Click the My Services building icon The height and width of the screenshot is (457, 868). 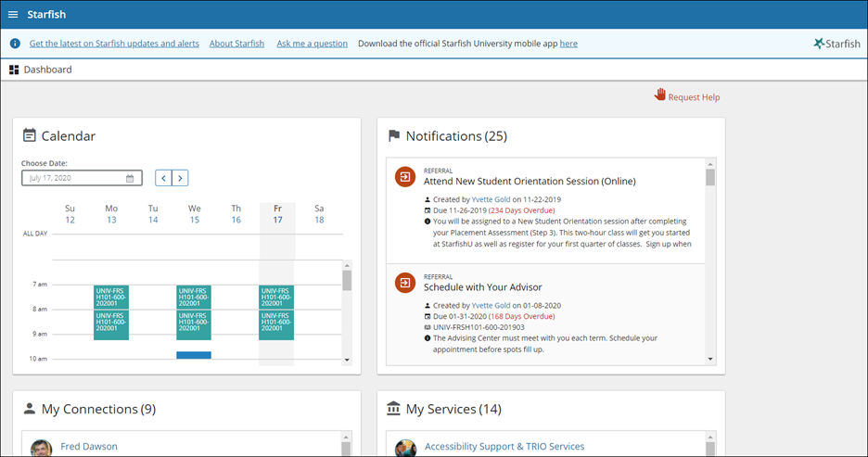point(393,408)
